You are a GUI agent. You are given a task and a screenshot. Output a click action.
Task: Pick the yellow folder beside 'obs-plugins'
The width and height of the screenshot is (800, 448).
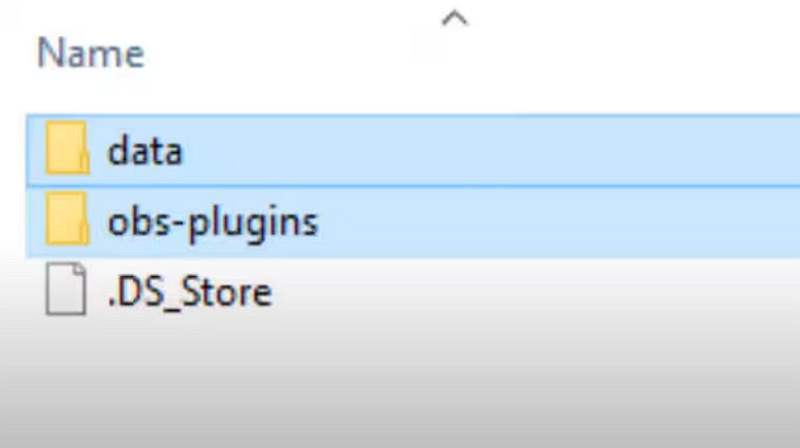click(x=67, y=219)
